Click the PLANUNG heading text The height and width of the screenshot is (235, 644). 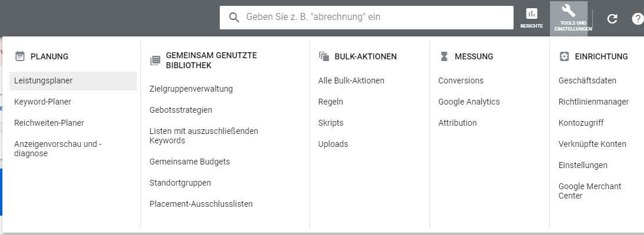pyautogui.click(x=49, y=56)
